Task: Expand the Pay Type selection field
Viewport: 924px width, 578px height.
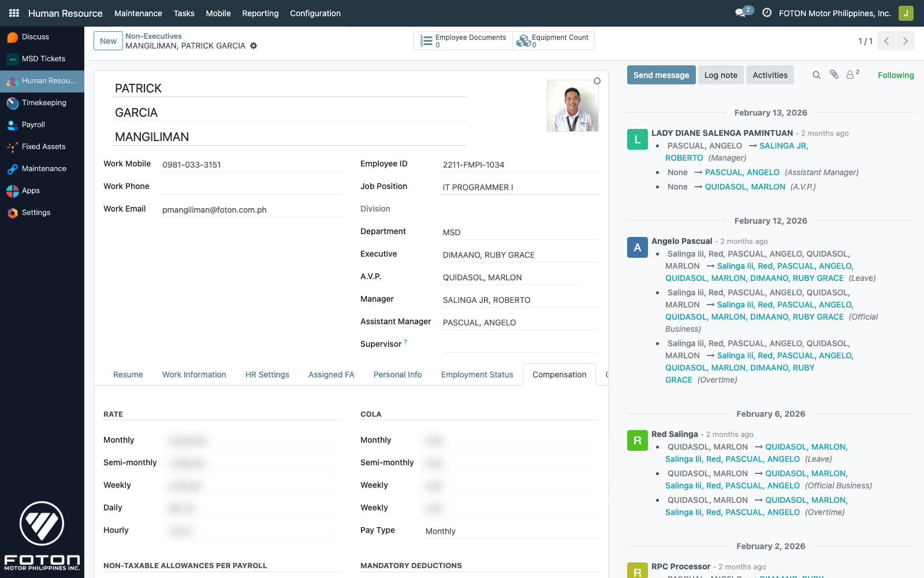Action: [x=511, y=531]
